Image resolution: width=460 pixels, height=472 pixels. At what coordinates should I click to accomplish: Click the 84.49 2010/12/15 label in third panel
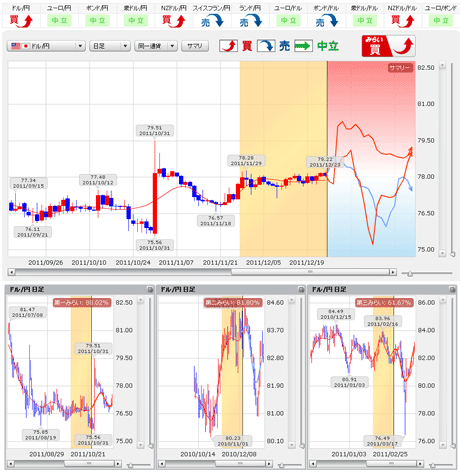coord(336,314)
